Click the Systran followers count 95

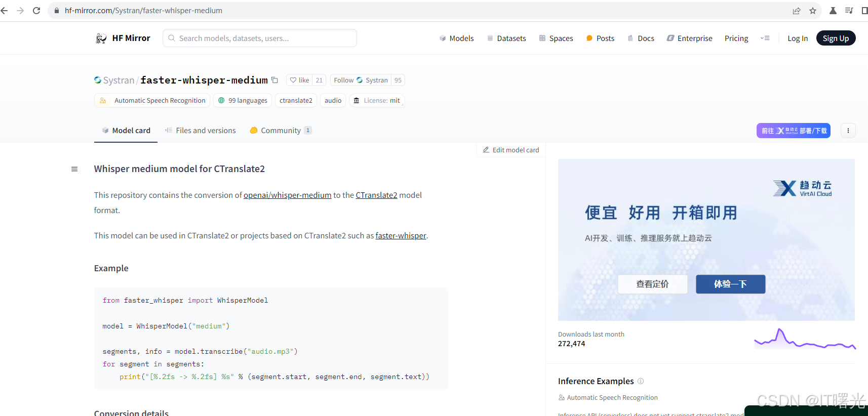coord(398,80)
